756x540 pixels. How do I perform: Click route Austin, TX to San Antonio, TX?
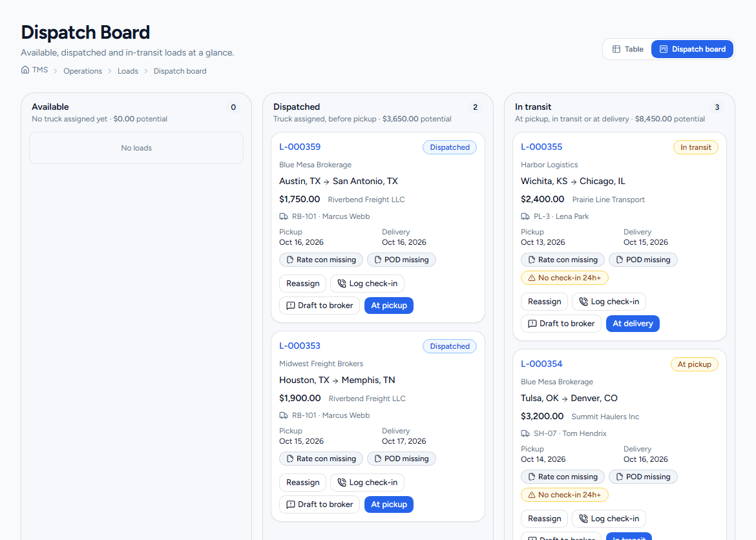339,182
